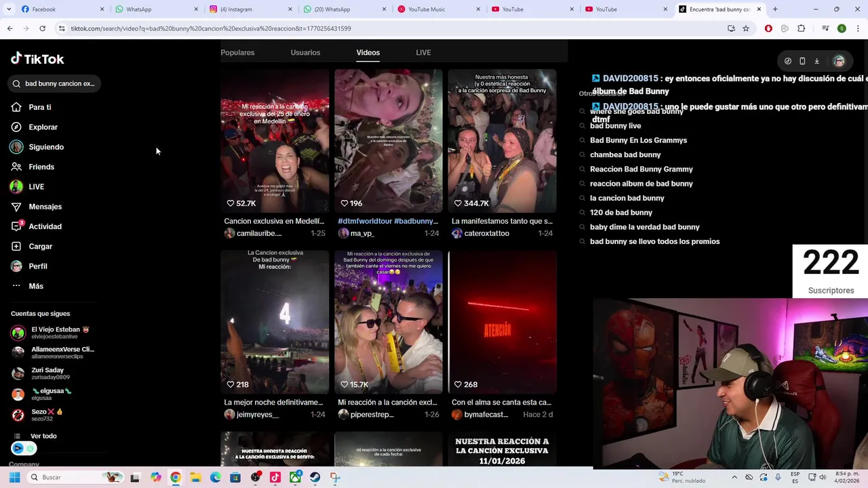Search suggestion 'chambea bad bunny'
868x488 pixels.
pyautogui.click(x=625, y=155)
